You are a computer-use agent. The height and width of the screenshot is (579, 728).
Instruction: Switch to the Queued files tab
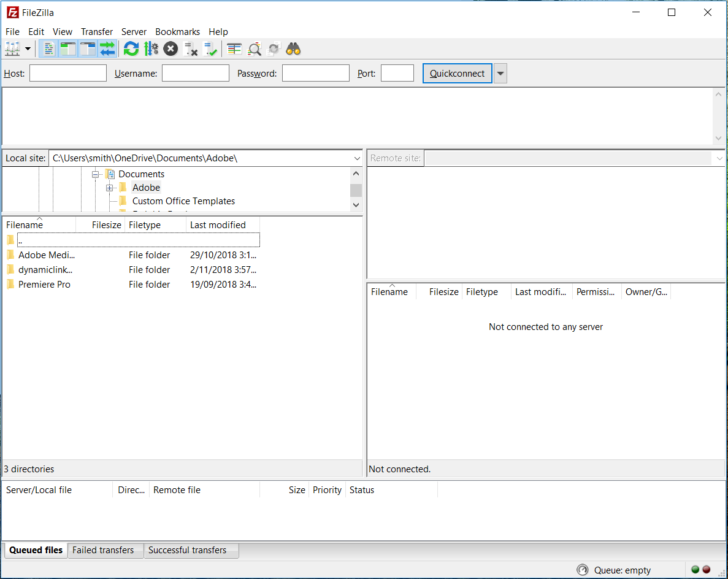(x=36, y=550)
